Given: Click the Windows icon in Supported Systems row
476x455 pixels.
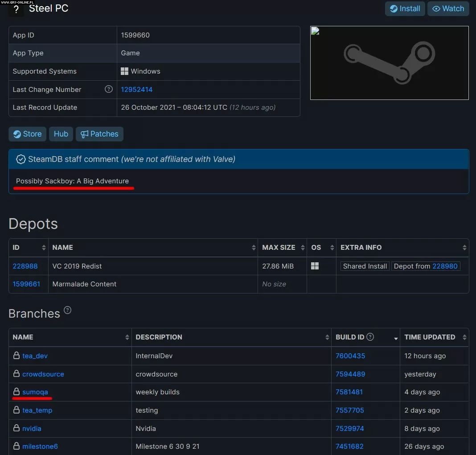Looking at the screenshot, I should (125, 71).
